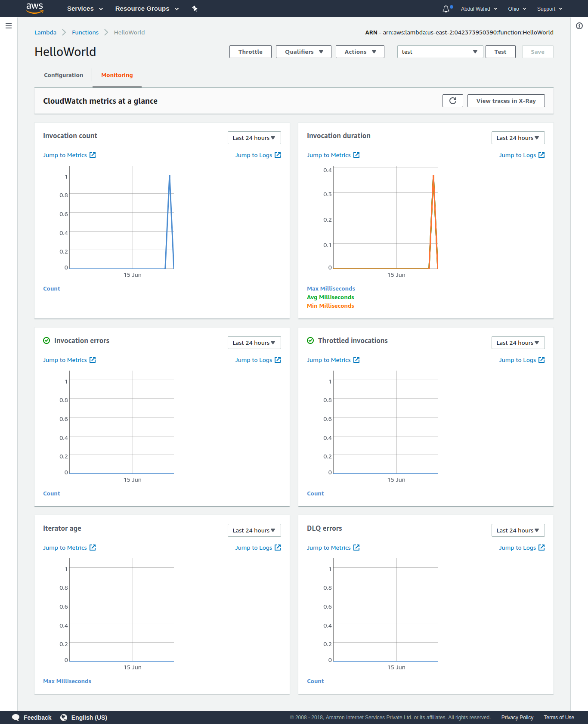Viewport: 588px width, 724px height.
Task: Change Invocation errors time range Last 24 hours
Action: (x=254, y=343)
